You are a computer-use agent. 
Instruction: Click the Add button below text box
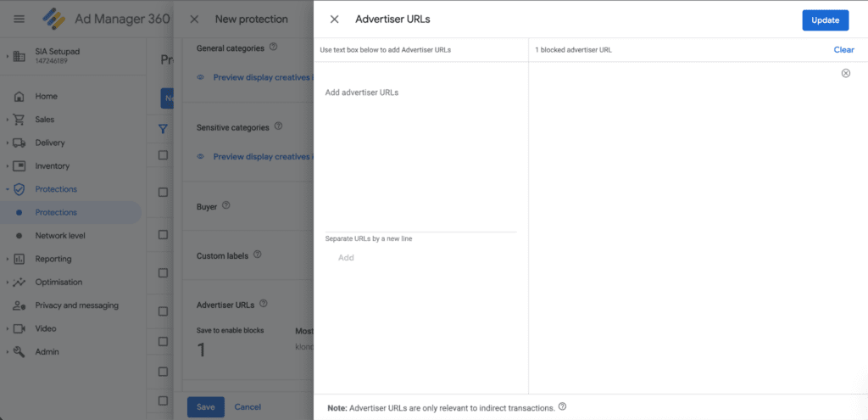(x=346, y=258)
